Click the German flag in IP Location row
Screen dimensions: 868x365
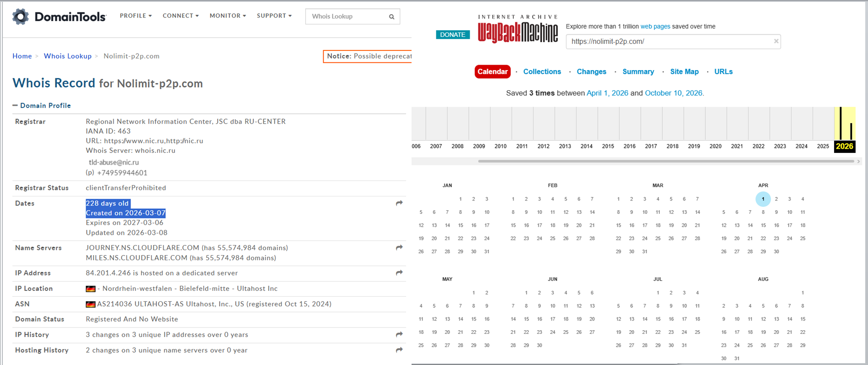click(x=91, y=289)
